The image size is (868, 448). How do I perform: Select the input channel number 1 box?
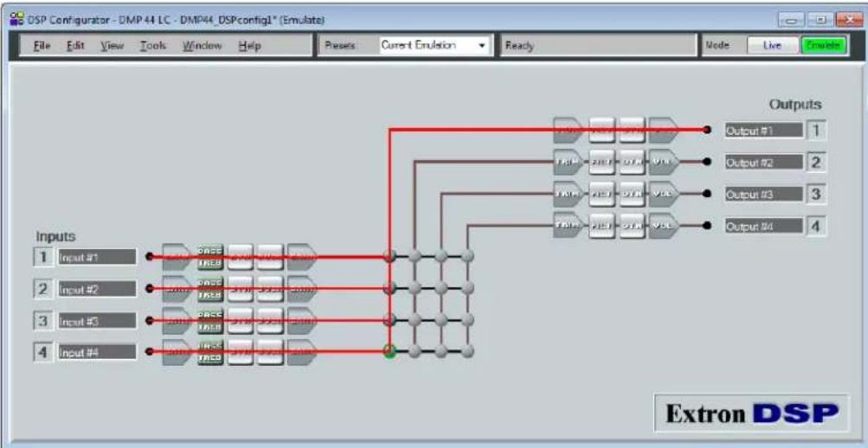(x=42, y=257)
